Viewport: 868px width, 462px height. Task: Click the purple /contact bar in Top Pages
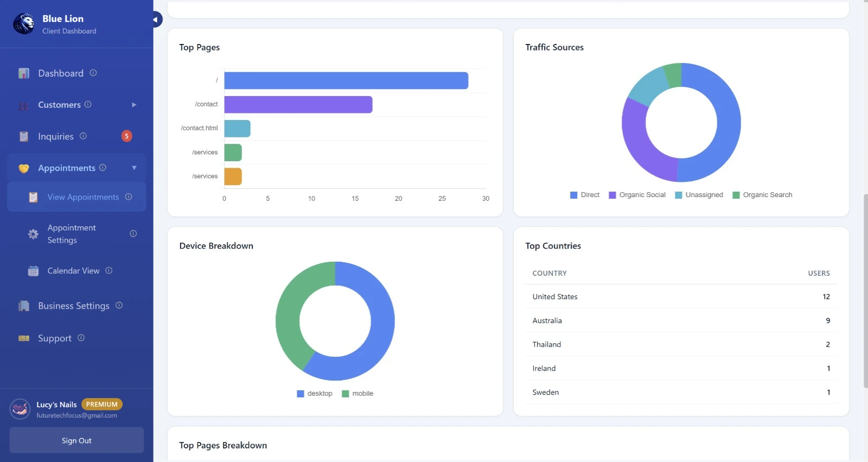click(x=298, y=104)
